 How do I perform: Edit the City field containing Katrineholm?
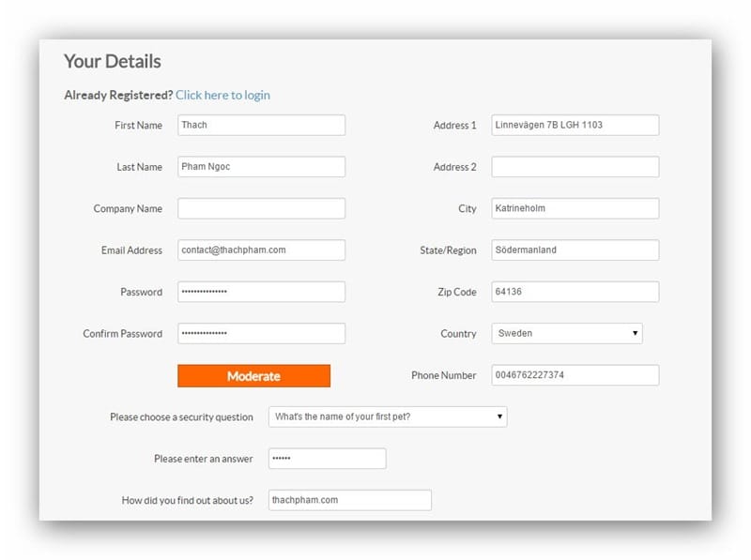(x=575, y=208)
